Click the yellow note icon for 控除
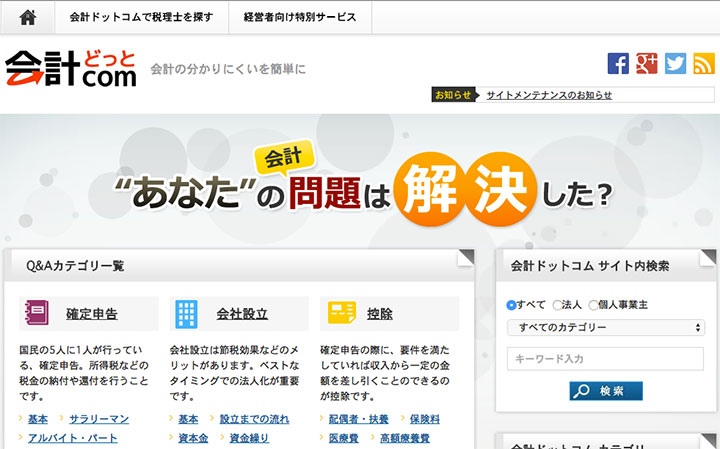720x449 pixels. pyautogui.click(x=342, y=312)
